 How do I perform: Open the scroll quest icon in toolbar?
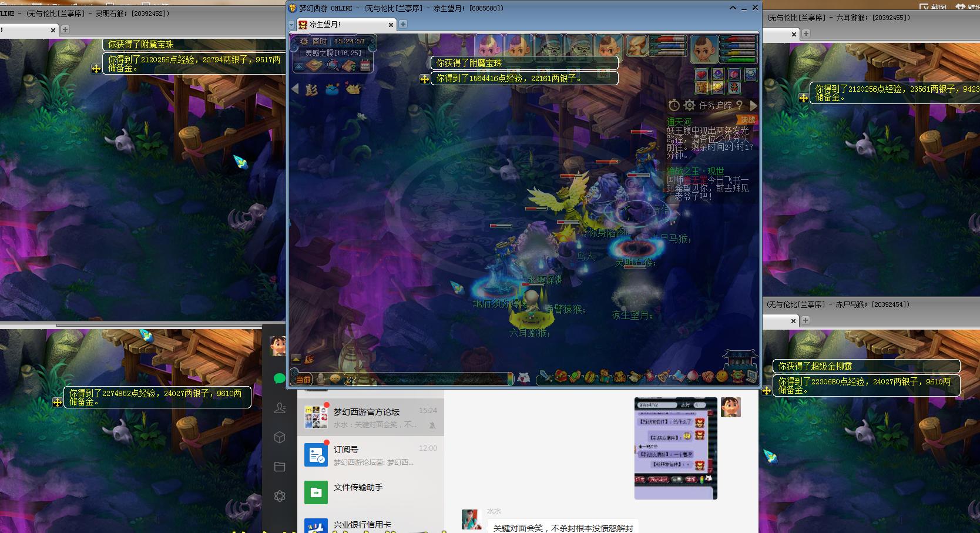[x=635, y=376]
